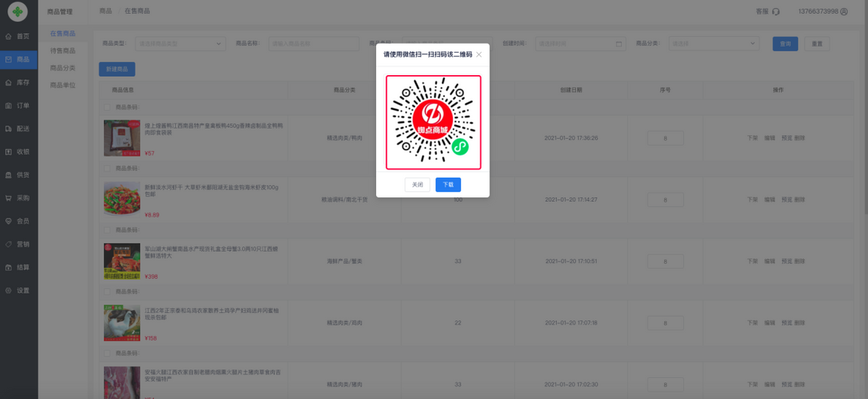
Task: Open 采购 via the cart icon
Action: pos(9,198)
